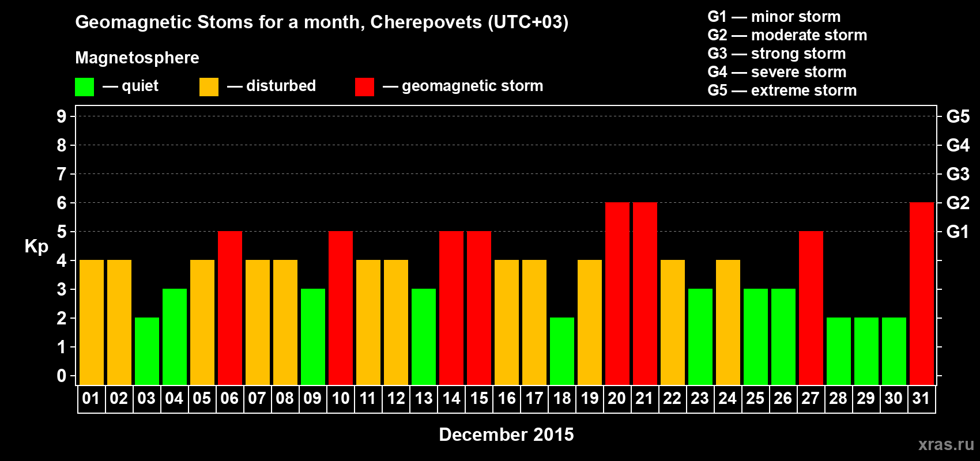
Task: Click the green quiet legend swatch
Action: 84,87
